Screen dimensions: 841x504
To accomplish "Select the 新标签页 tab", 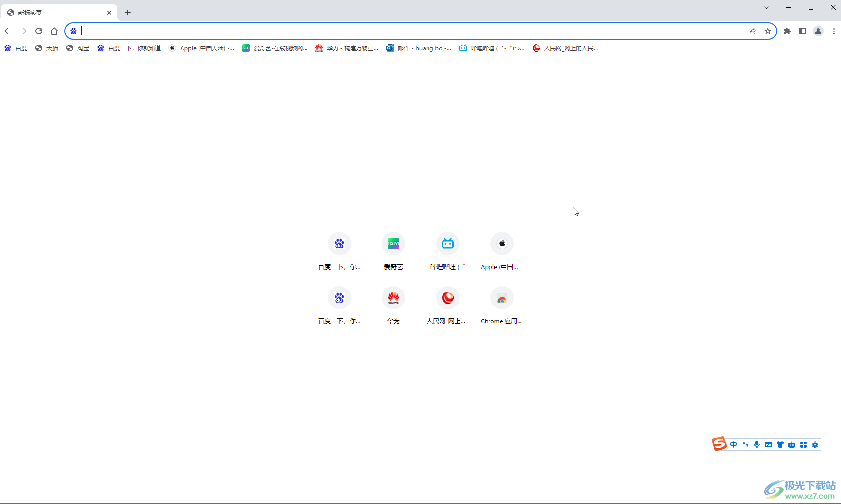I will [59, 13].
